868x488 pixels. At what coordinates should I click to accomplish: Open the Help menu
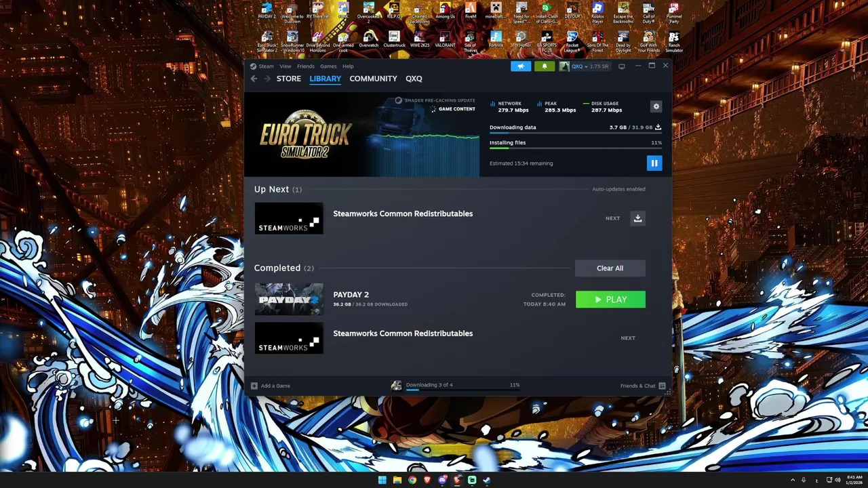[x=348, y=66]
